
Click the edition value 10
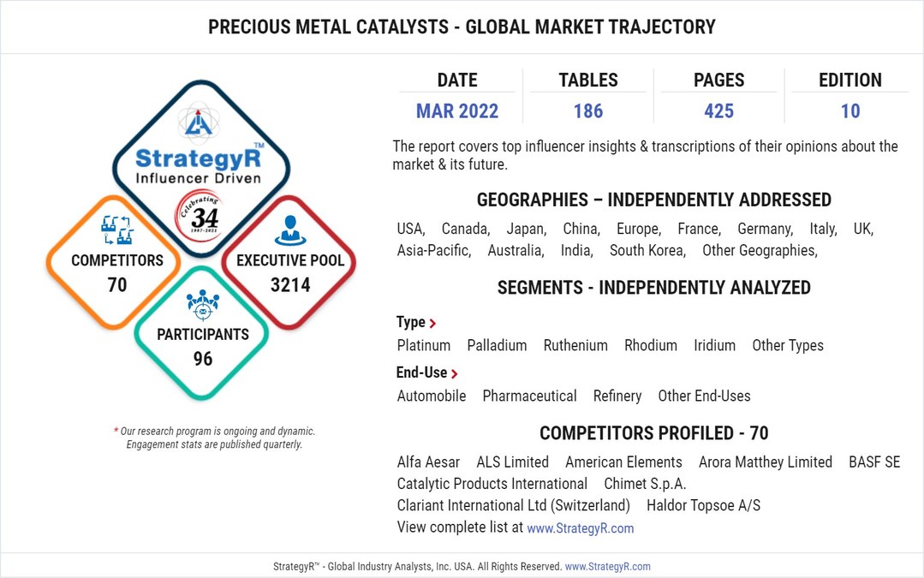tap(850, 111)
